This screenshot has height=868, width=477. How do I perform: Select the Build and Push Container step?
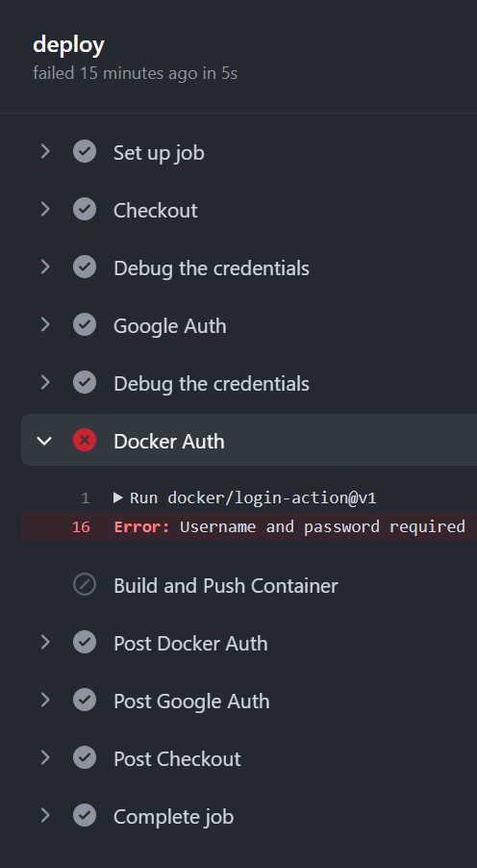pos(249,585)
